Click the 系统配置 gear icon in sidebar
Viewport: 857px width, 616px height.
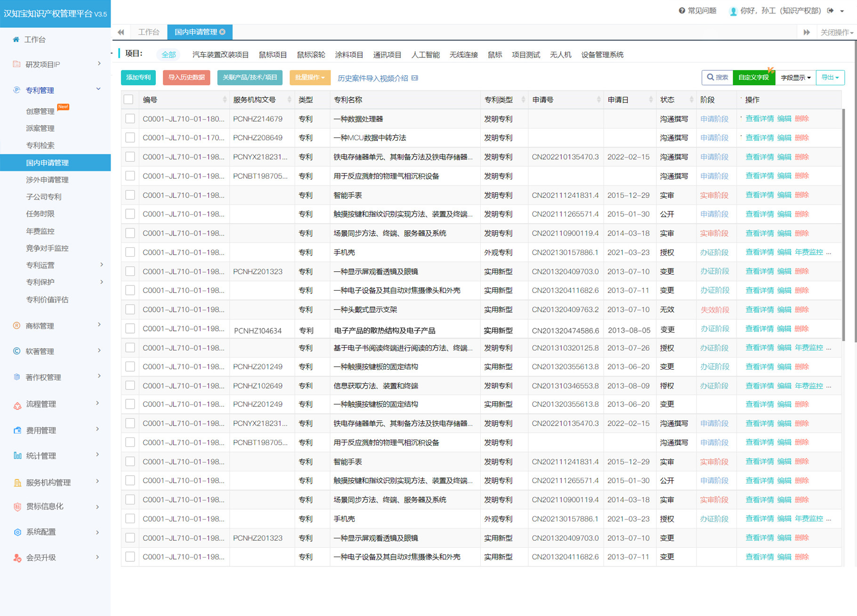17,532
